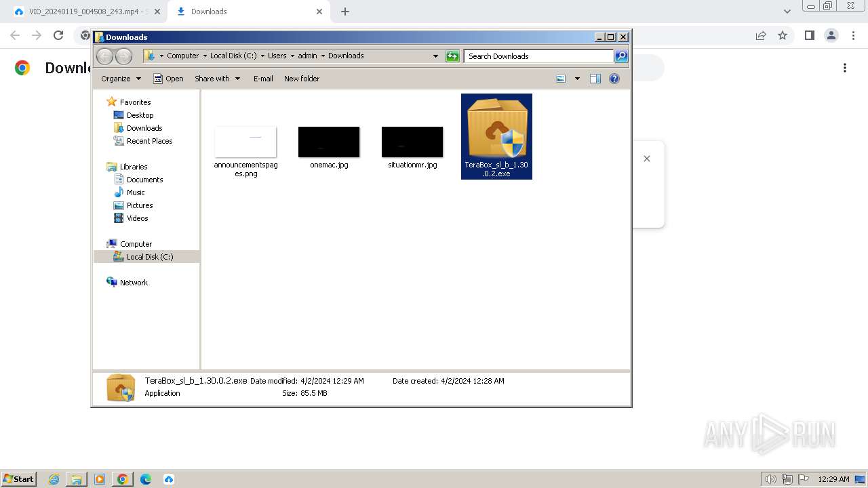Click the 12:29 AM system clock
The image size is (868, 488).
(834, 479)
